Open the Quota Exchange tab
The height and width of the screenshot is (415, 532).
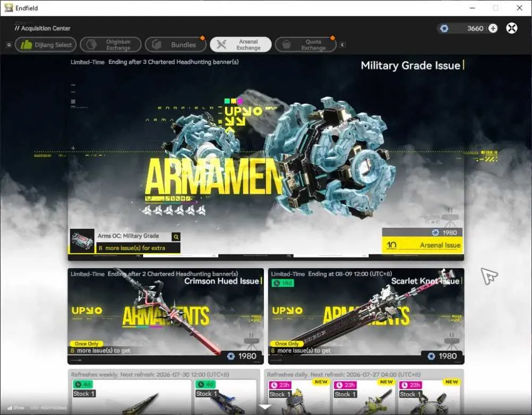(x=306, y=45)
